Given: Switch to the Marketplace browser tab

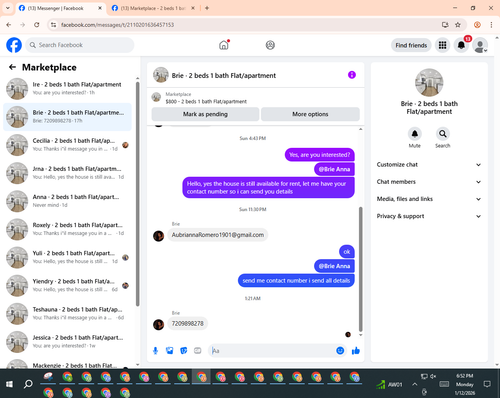Looking at the screenshot, I should point(152,8).
